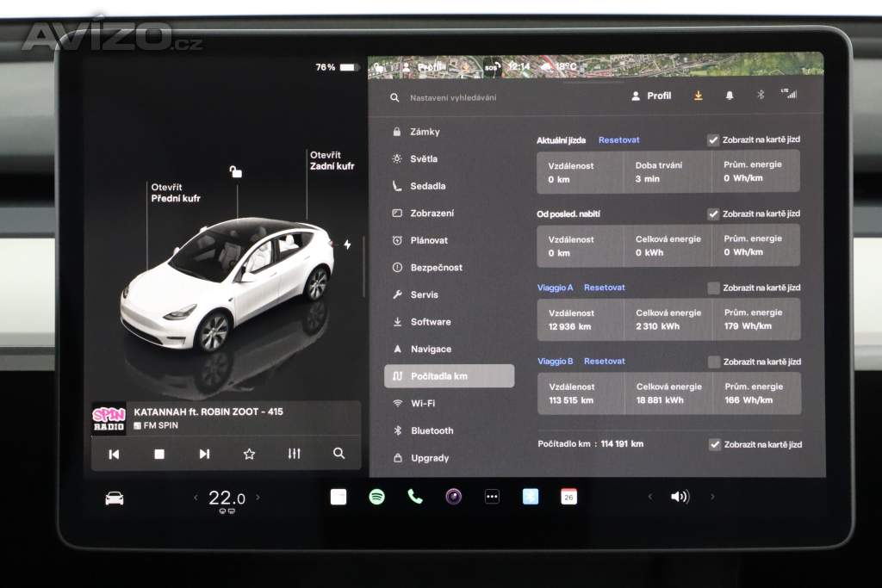
Task: Skip to next radio station
Action: (204, 454)
